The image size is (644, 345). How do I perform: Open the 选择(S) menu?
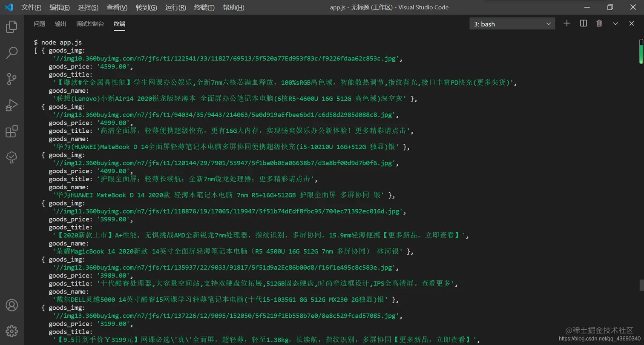pos(88,7)
